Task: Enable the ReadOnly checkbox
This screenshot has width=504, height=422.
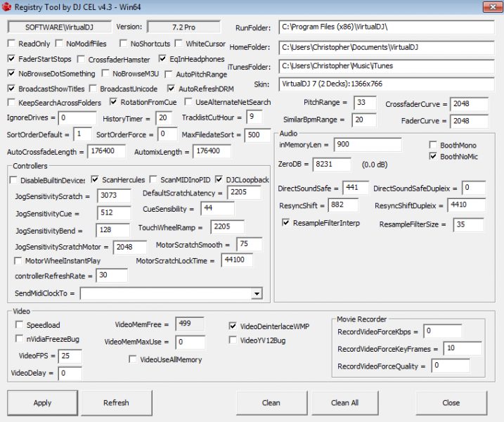Action: point(11,44)
